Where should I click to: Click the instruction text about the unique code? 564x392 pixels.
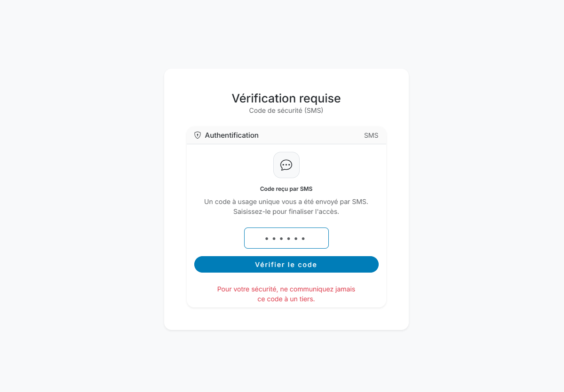tap(286, 207)
